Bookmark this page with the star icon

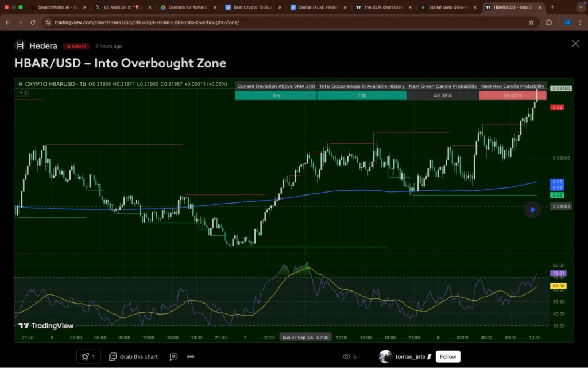pos(531,22)
